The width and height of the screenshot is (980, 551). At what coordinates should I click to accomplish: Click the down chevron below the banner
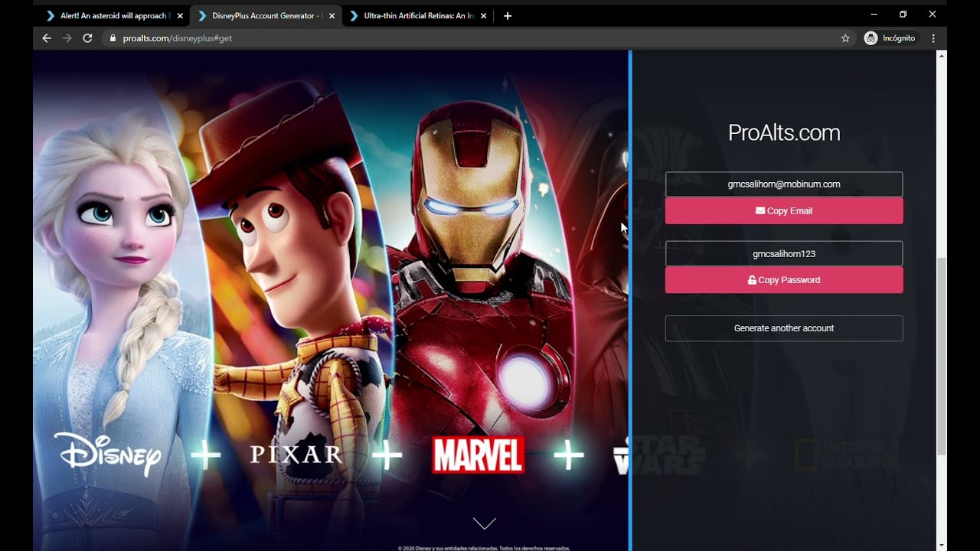485,523
